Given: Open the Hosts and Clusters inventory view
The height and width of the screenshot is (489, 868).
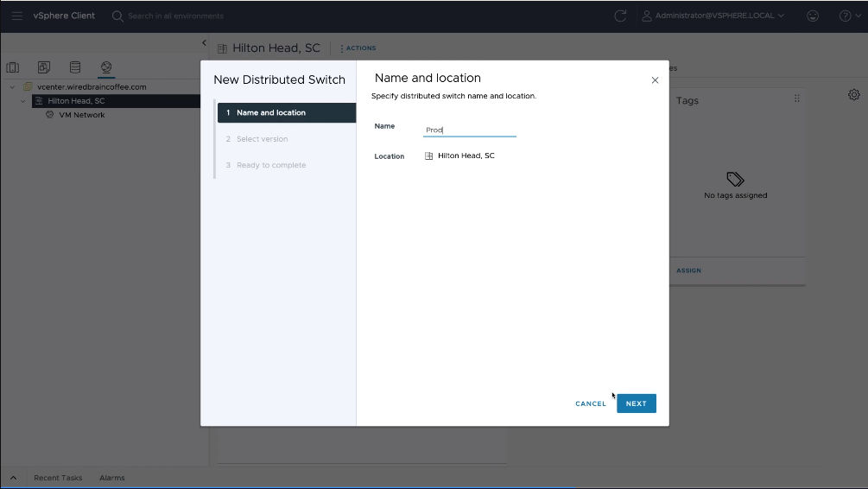Looking at the screenshot, I should (13, 67).
